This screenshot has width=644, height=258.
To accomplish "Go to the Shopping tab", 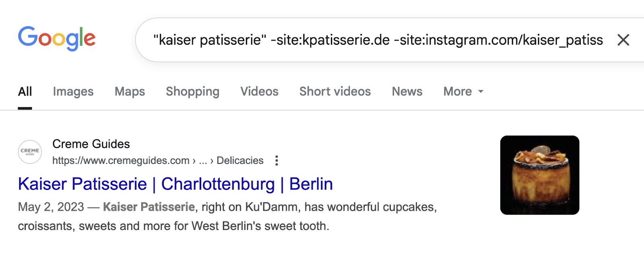I will tap(192, 92).
